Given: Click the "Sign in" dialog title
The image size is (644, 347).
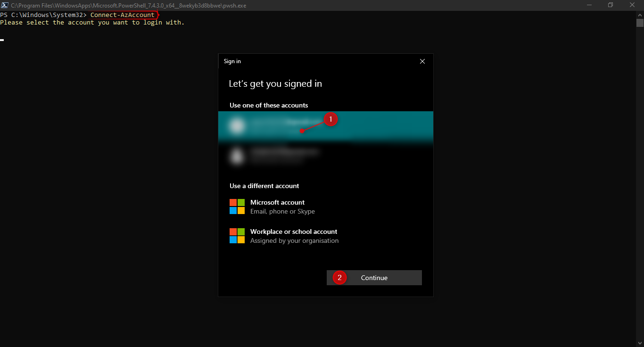Looking at the screenshot, I should [x=232, y=61].
